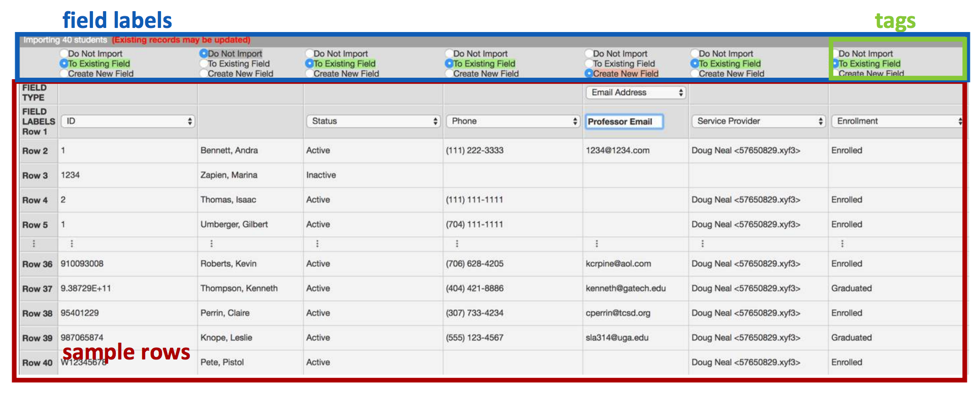The height and width of the screenshot is (396, 980).
Task: Click the 'Bennett, Andra' name cell
Action: click(x=229, y=150)
